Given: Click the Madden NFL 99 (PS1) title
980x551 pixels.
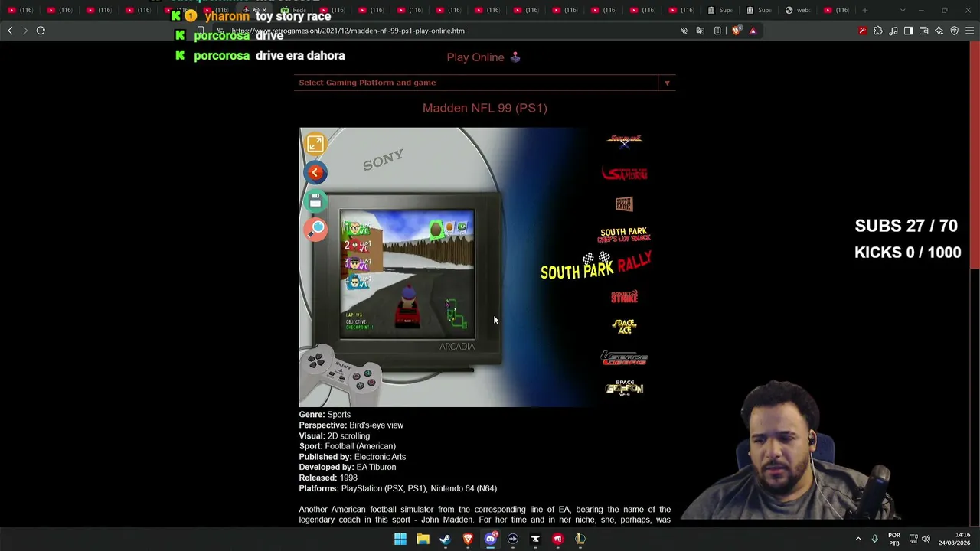Looking at the screenshot, I should click(x=485, y=108).
